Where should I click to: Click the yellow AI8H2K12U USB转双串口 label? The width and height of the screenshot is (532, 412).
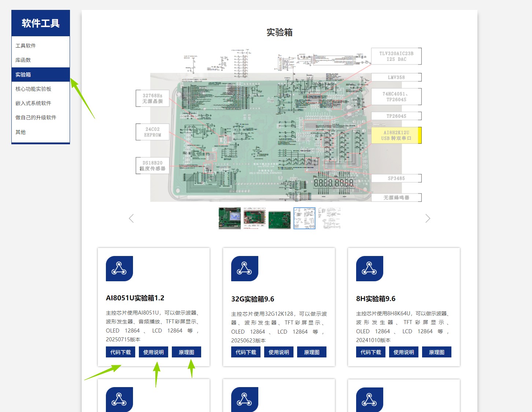pos(396,136)
